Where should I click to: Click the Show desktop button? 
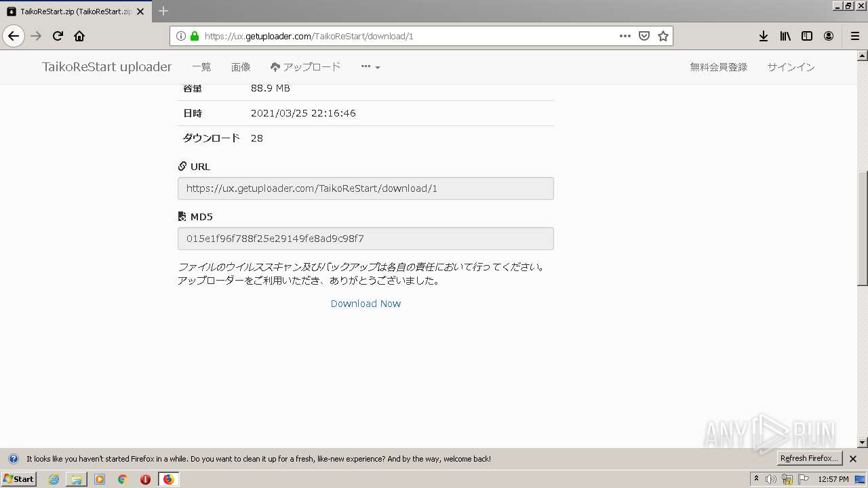point(861,479)
